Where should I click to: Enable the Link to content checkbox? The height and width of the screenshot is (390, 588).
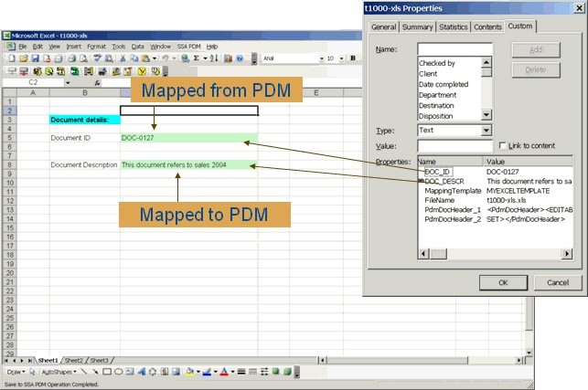(503, 145)
